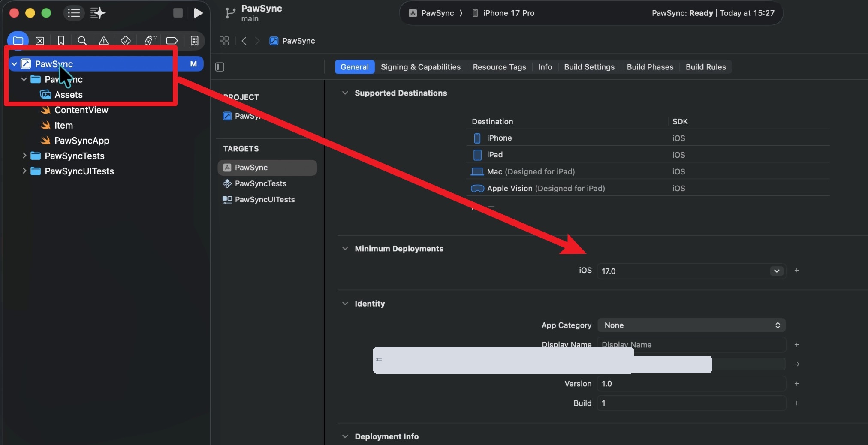Select the PawSyncTests target
868x445 pixels.
[260, 183]
